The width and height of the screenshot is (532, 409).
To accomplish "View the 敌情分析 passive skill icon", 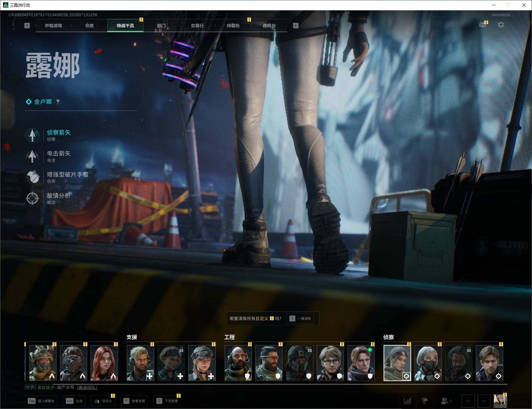I will (x=32, y=198).
